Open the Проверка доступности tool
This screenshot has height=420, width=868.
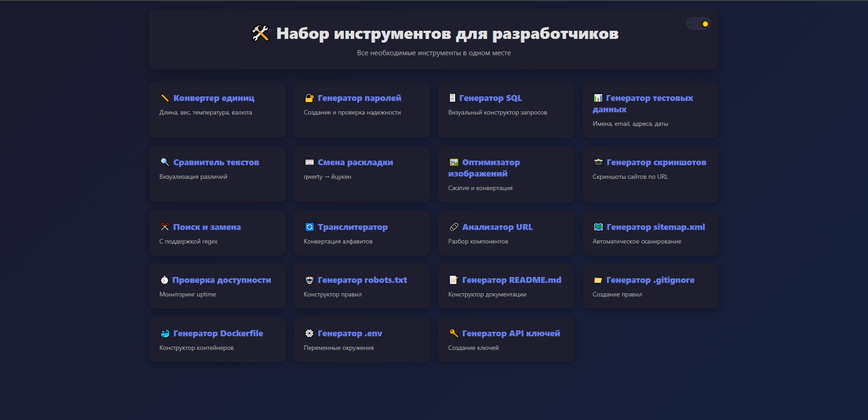[x=217, y=286]
